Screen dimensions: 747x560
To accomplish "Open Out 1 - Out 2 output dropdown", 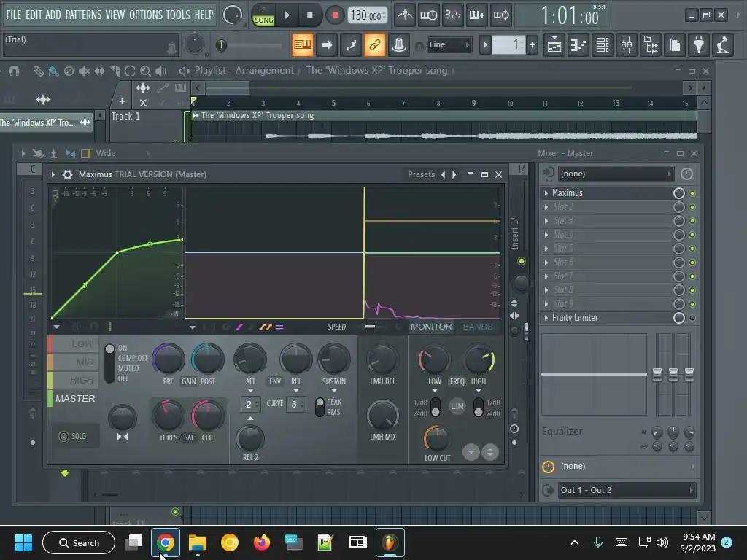I will coord(625,491).
